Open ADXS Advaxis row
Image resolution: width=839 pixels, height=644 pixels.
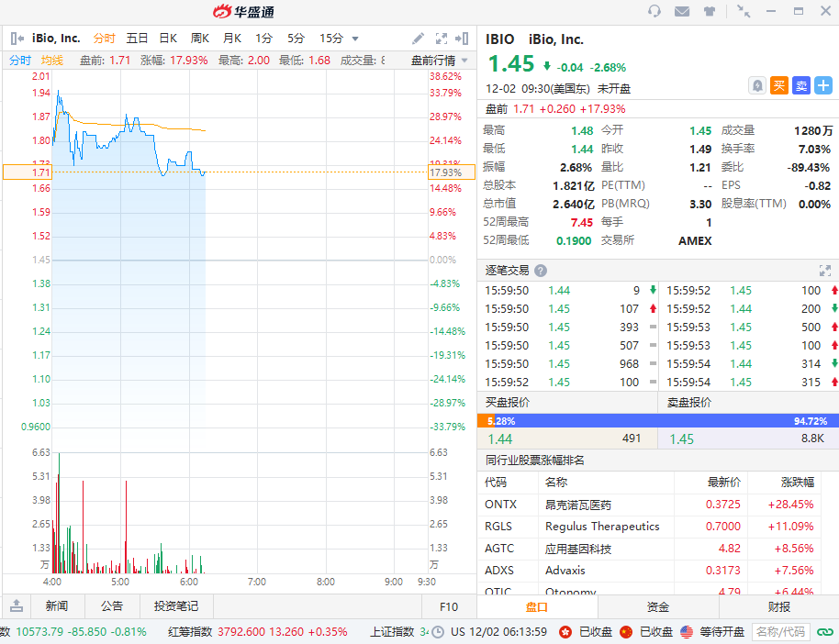(x=649, y=571)
